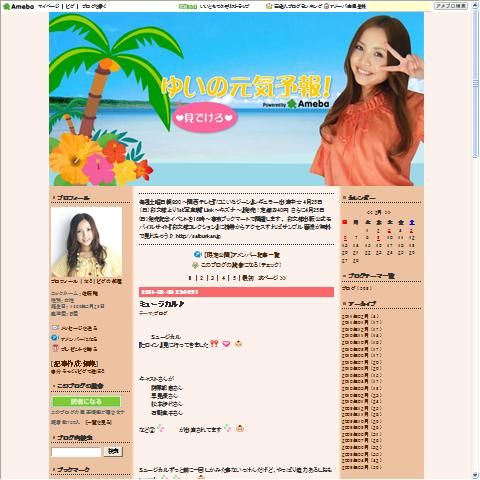Select date 5 in the calendar
This screenshot has width=480, height=480.
(x=412, y=230)
